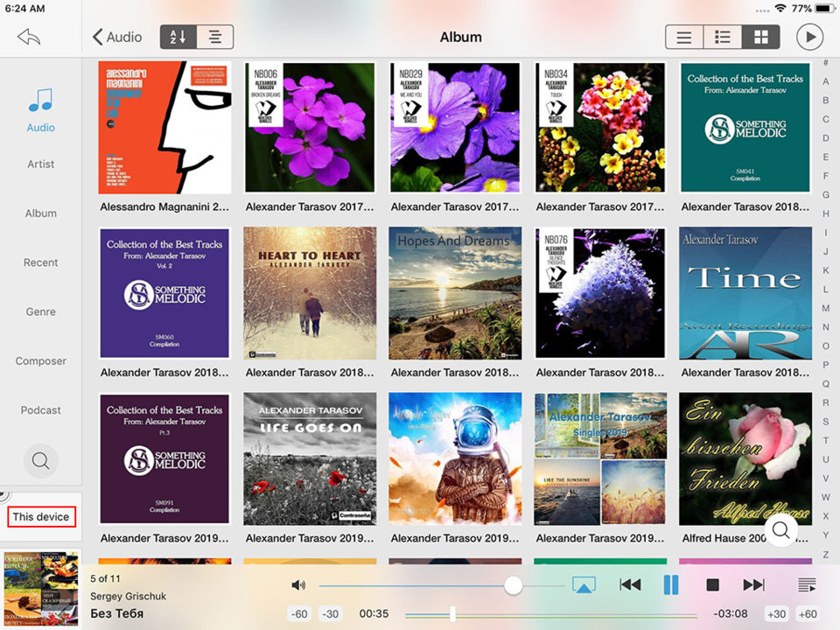
Task: Open now-playing album art thumbnail
Action: [41, 589]
